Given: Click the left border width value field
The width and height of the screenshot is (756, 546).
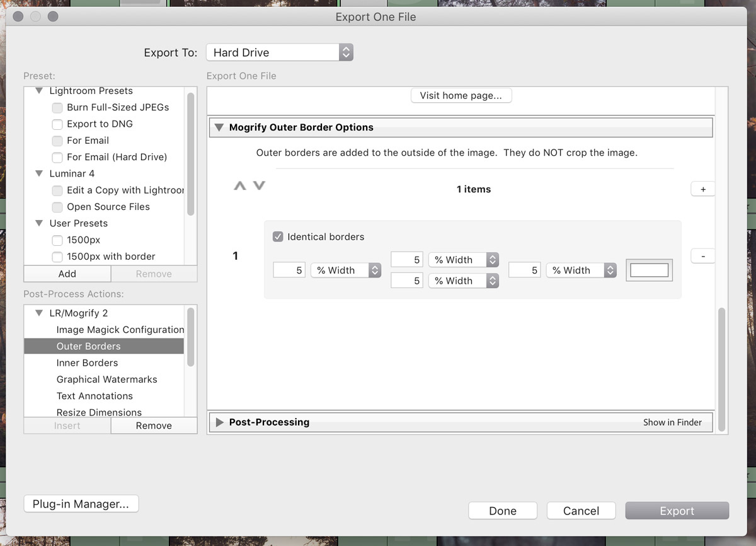Looking at the screenshot, I should [x=290, y=270].
